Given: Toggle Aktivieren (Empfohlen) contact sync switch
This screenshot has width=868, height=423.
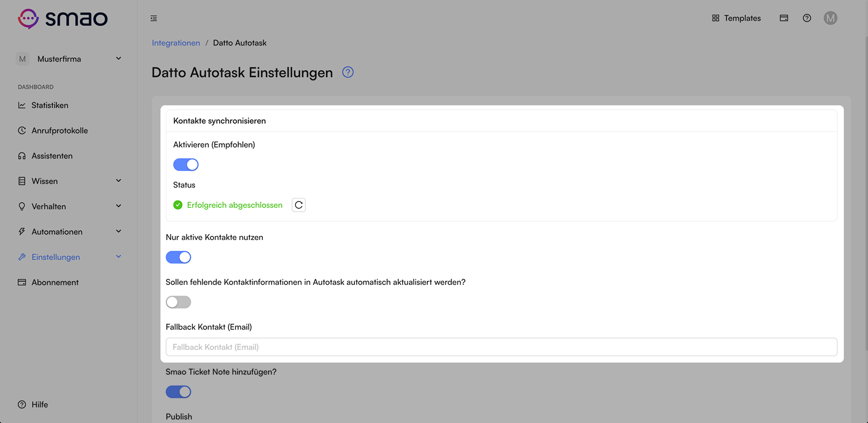Looking at the screenshot, I should (186, 165).
